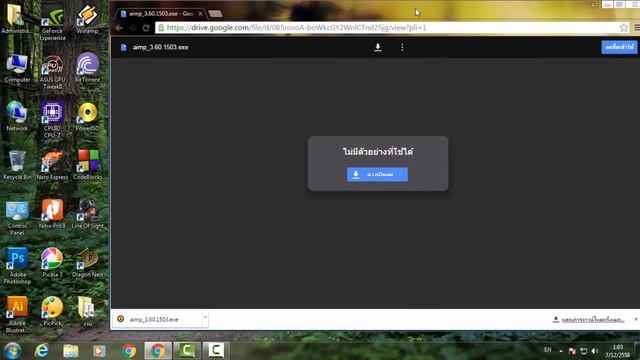Viewport: 640px width, 360px height.
Task: Select the aimp_3.60.1503.exe browser tab
Action: [x=160, y=13]
